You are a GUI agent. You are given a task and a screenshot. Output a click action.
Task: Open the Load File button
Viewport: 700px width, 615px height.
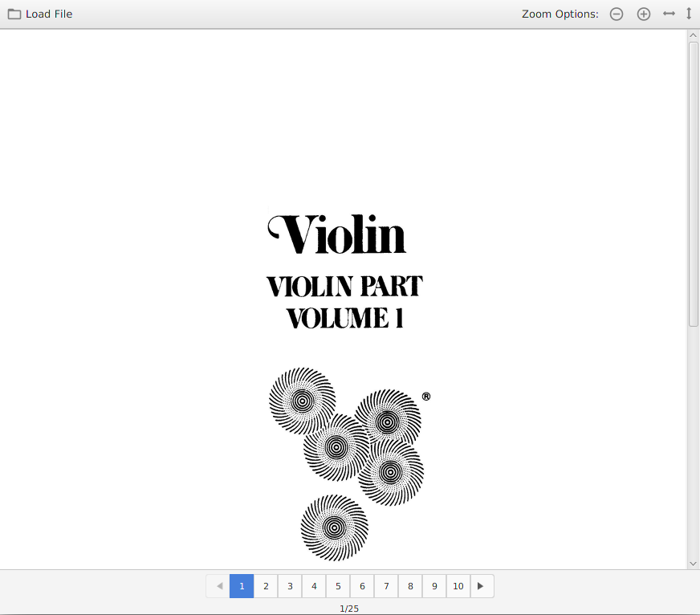click(x=40, y=14)
